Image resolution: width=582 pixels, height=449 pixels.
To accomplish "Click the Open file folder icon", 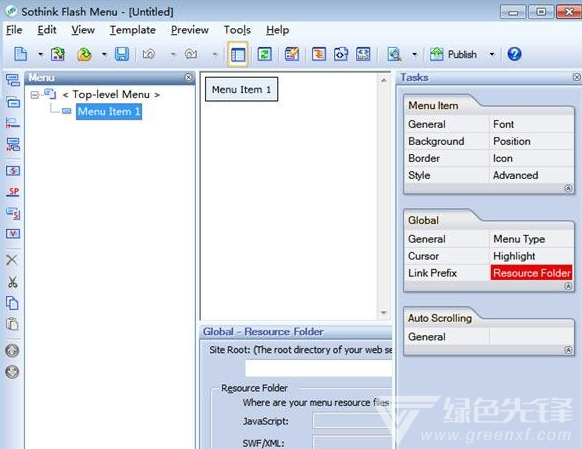I will [84, 54].
